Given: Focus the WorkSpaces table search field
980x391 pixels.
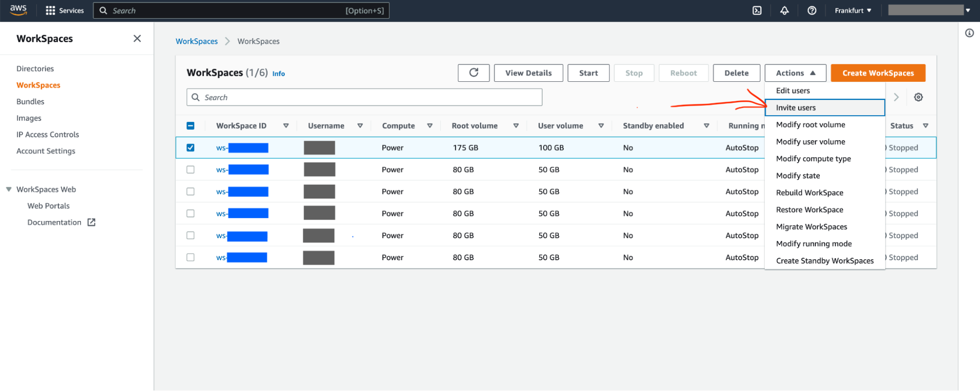Looking at the screenshot, I should (x=364, y=97).
